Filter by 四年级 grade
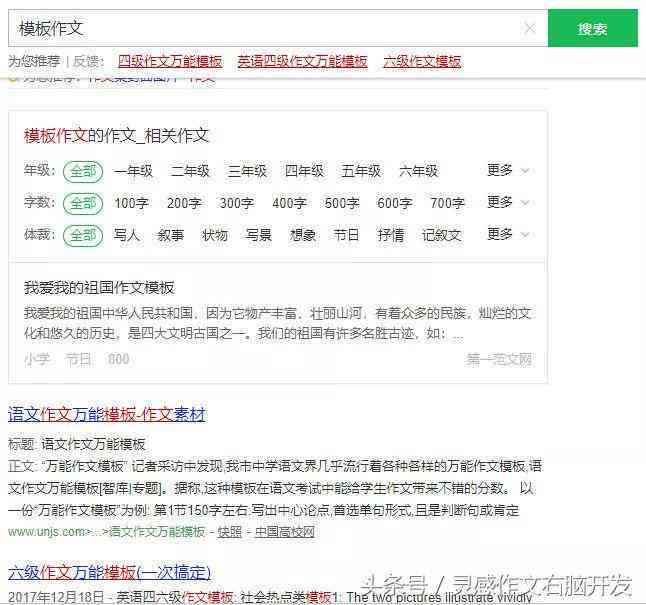This screenshot has width=646, height=605. click(304, 171)
